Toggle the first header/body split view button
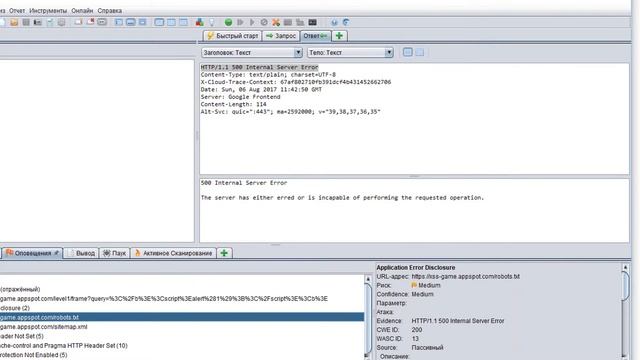The height and width of the screenshot is (360, 640). 407,52
